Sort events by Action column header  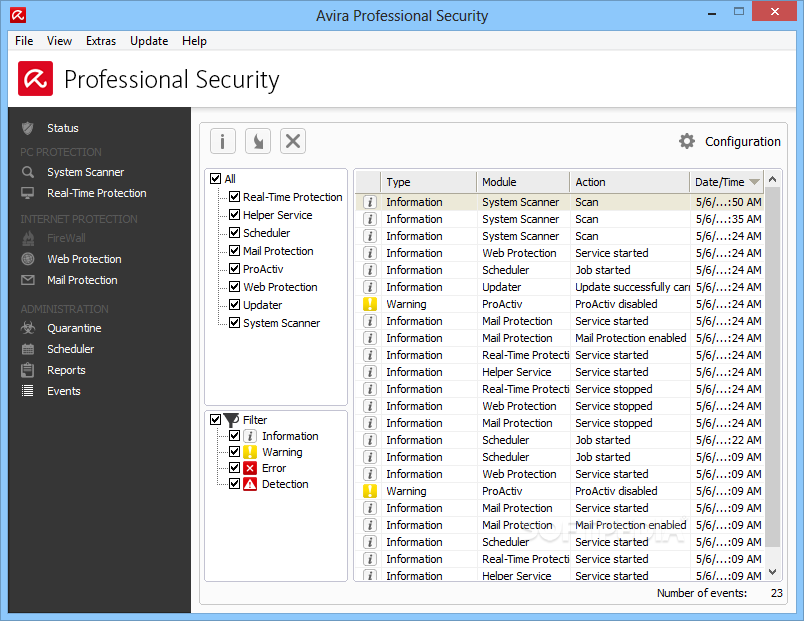pyautogui.click(x=630, y=182)
